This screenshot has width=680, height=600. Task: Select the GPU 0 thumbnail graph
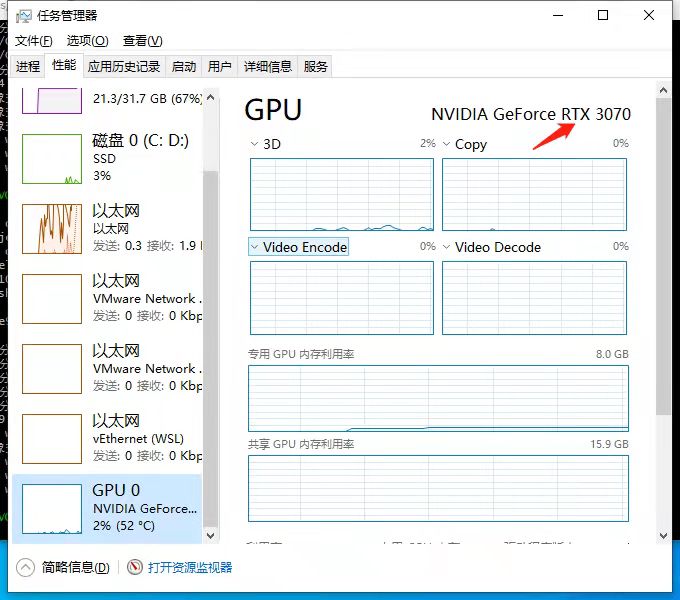(x=52, y=509)
